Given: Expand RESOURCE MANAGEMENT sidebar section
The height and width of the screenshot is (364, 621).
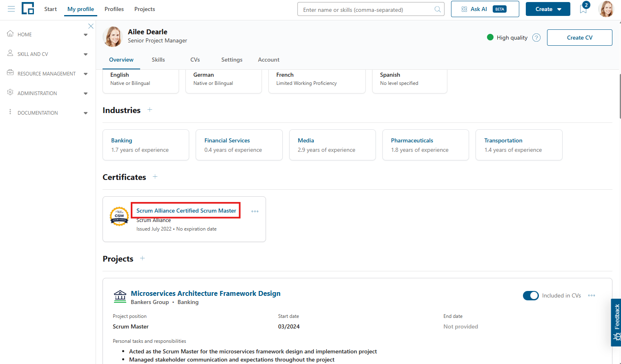Looking at the screenshot, I should 86,74.
